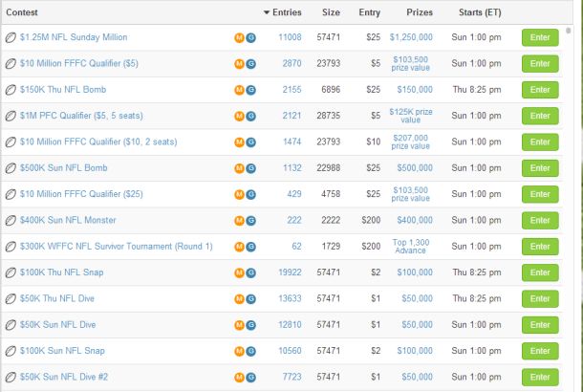This screenshot has height=392, width=583.
Task: Click orange M badge on $150K Thu NFL Bomb row
Action: click(x=239, y=90)
